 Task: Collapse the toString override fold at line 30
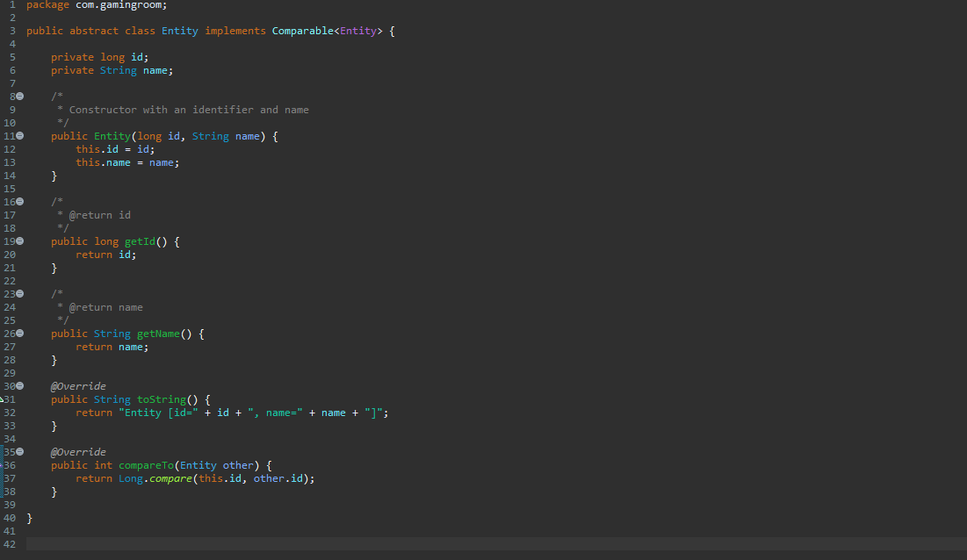[x=19, y=385]
